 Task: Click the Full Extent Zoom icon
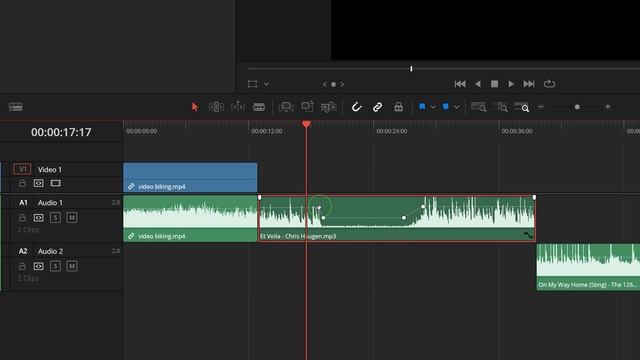coord(478,107)
